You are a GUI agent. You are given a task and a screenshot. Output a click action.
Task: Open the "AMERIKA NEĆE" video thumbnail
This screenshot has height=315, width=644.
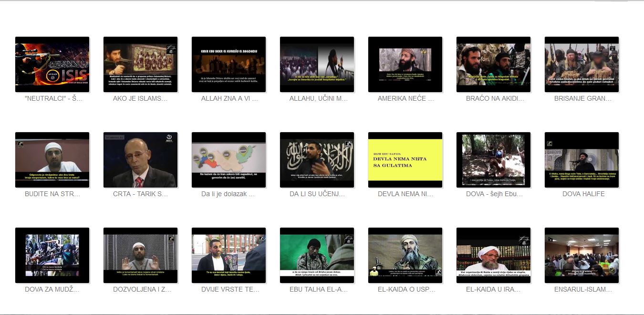[x=405, y=64]
